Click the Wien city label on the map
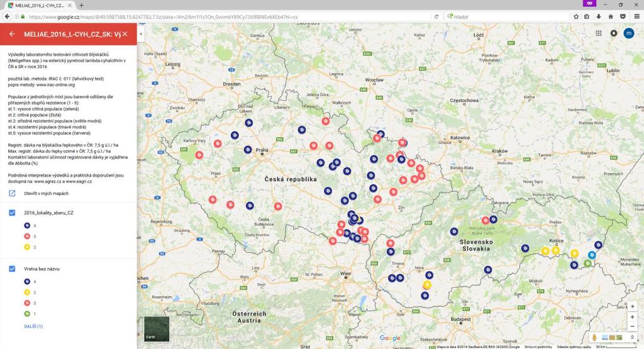Screen dimensions: 644x349 [345, 274]
